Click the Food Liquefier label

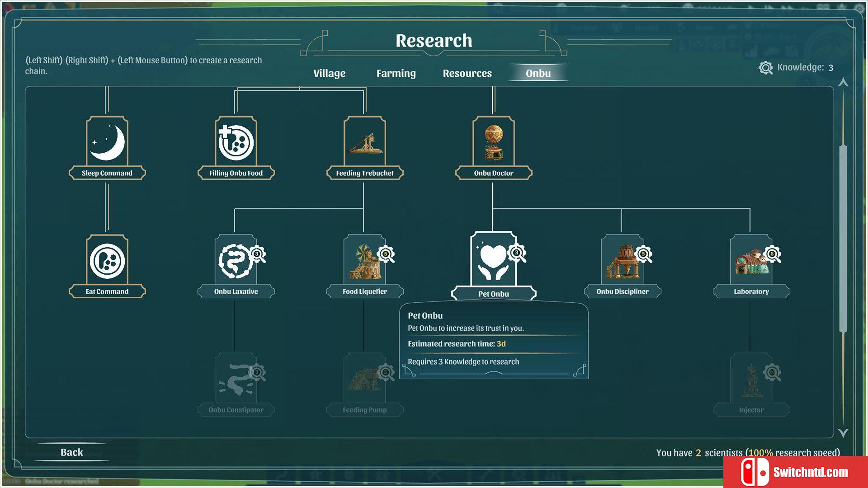tap(365, 291)
